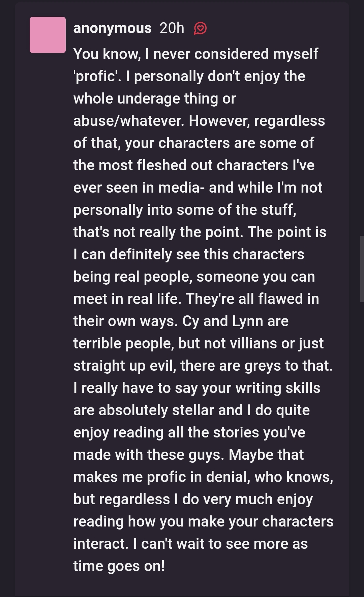The image size is (364, 597).
Task: Click the text "abuse/whatever. However, regardless"
Action: pyautogui.click(x=199, y=121)
